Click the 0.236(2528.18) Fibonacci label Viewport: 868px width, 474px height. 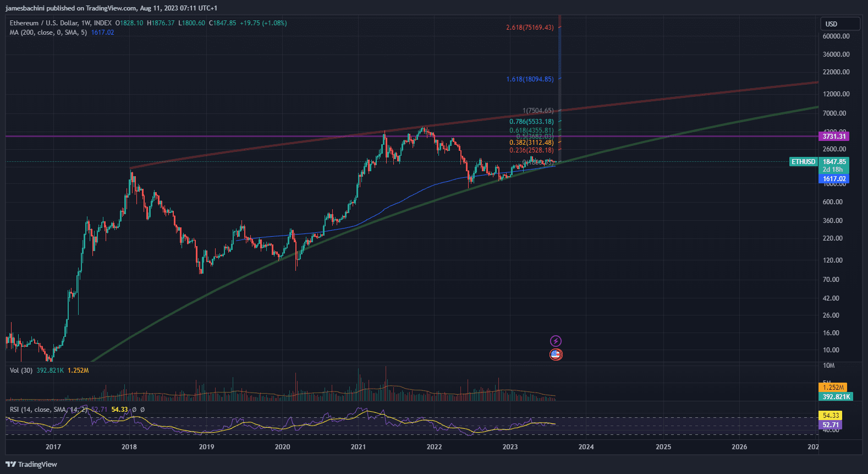click(x=531, y=150)
